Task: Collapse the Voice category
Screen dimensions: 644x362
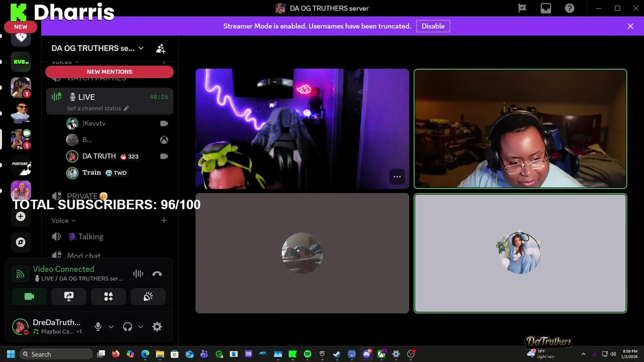Action: tap(63, 220)
